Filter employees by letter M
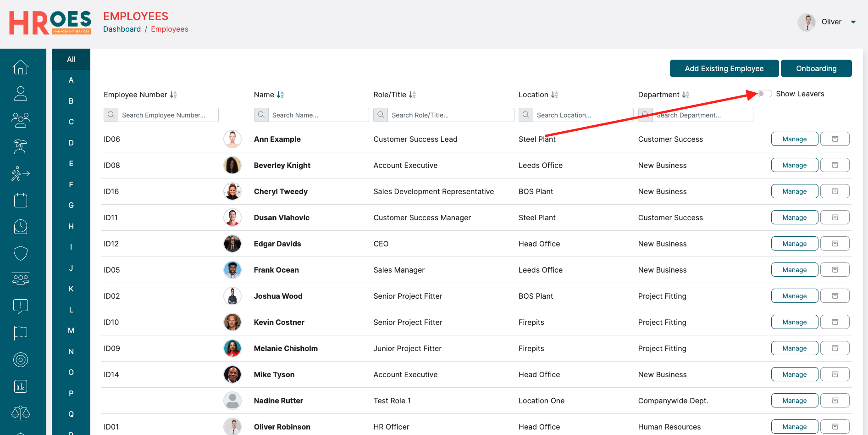 click(x=71, y=330)
